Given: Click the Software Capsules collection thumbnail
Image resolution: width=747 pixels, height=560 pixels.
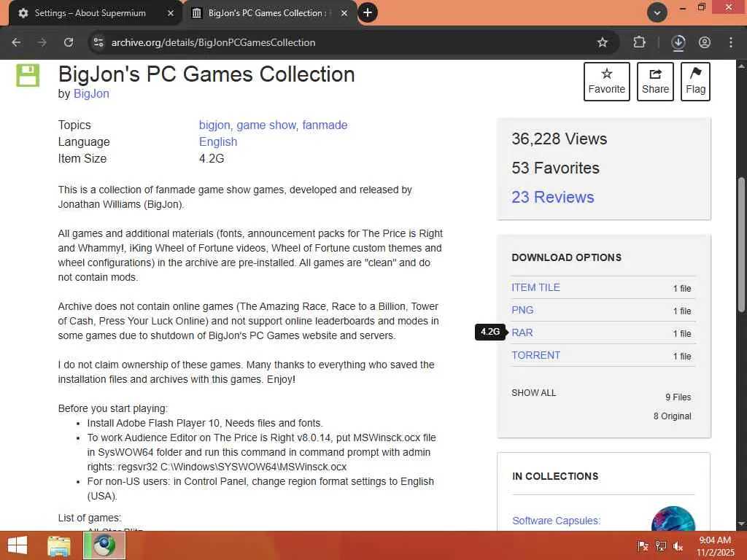Looking at the screenshot, I should pyautogui.click(x=673, y=519).
